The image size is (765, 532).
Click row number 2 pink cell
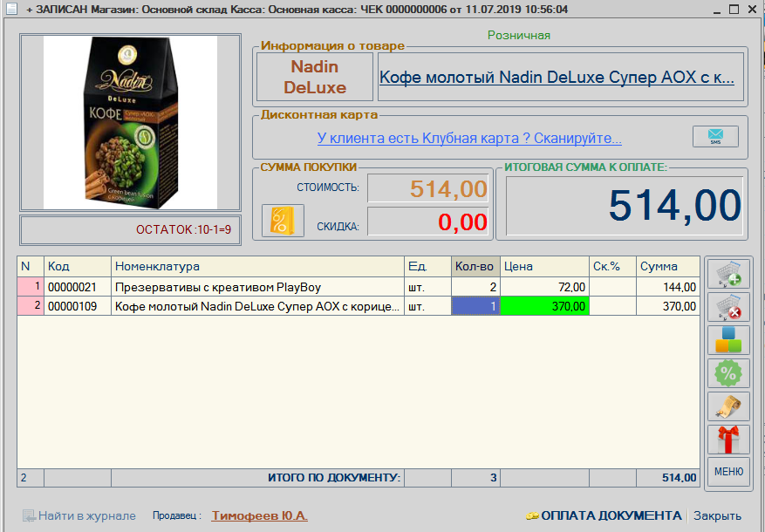click(31, 306)
